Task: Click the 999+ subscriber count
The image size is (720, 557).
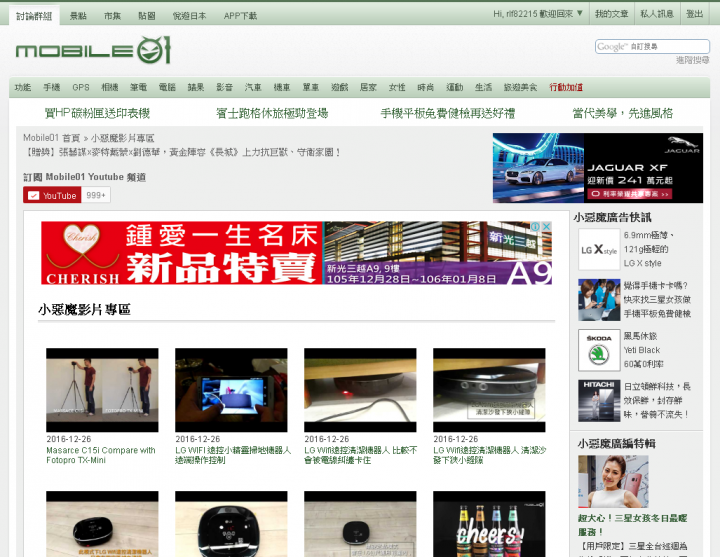Action: 96,195
